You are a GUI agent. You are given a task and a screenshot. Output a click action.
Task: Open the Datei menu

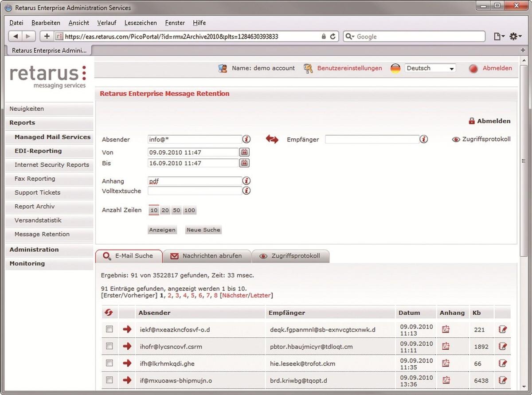16,23
